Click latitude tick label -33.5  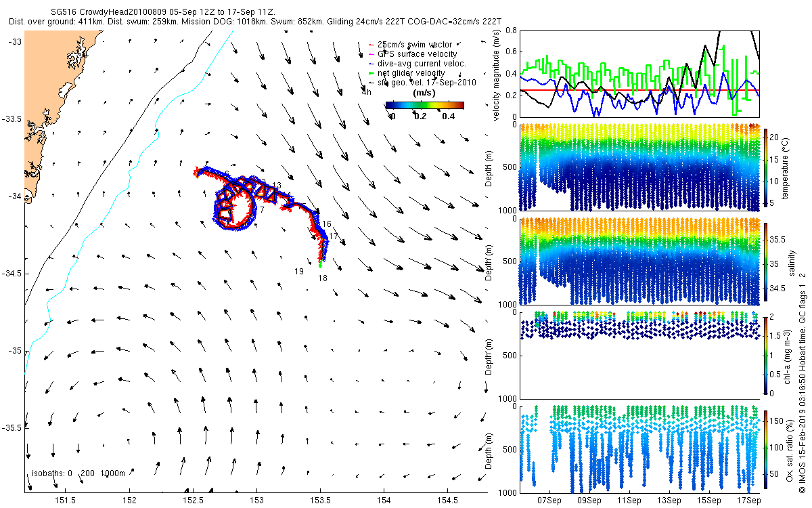(12, 119)
